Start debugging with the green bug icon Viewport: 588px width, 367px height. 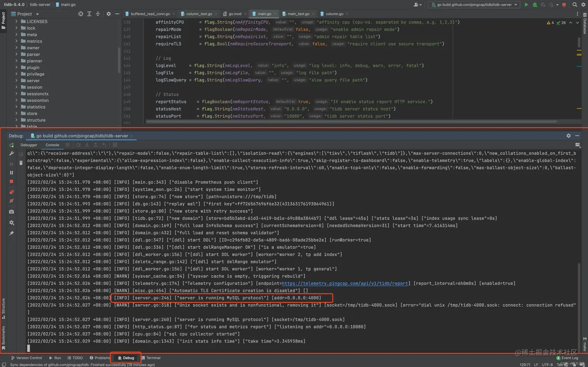click(x=535, y=5)
